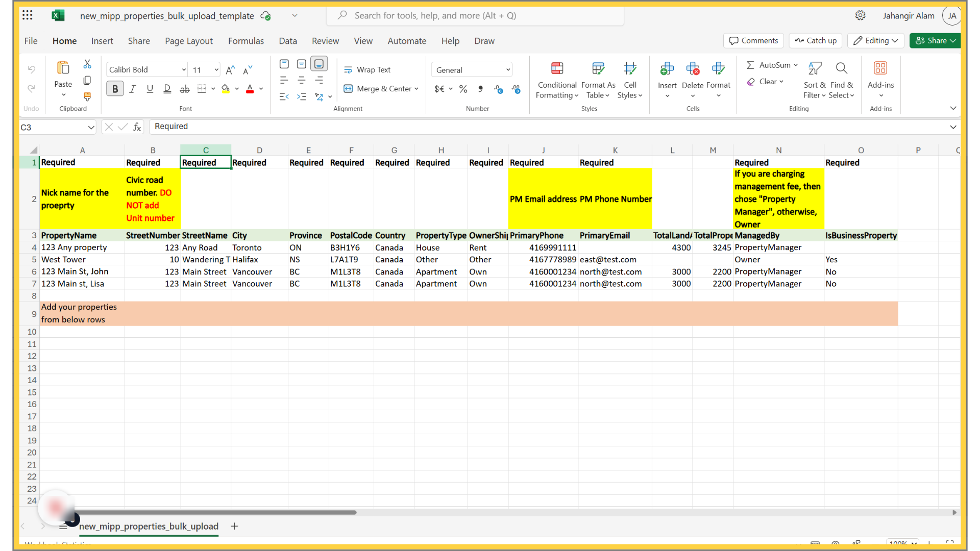Open the File menu

(x=31, y=41)
